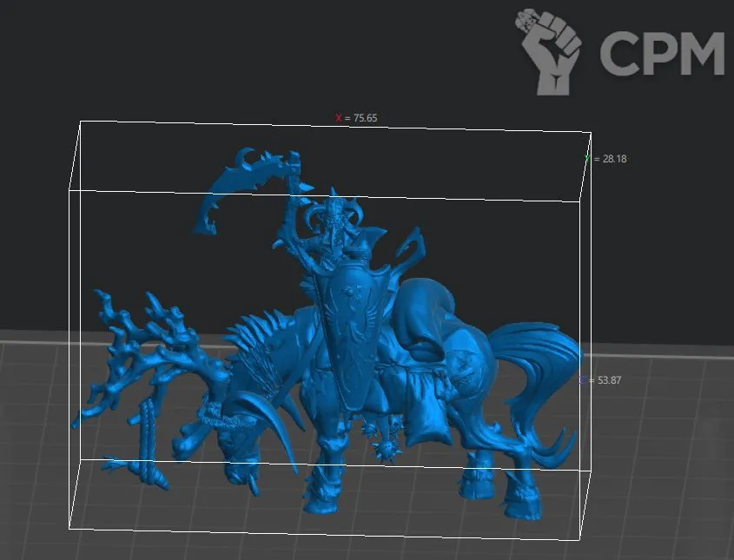734x560 pixels.
Task: Pick the rider's large emblem shield
Action: [347, 339]
